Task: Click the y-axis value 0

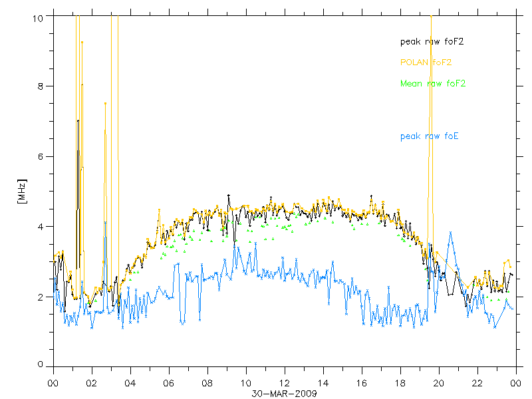Action: pos(41,364)
